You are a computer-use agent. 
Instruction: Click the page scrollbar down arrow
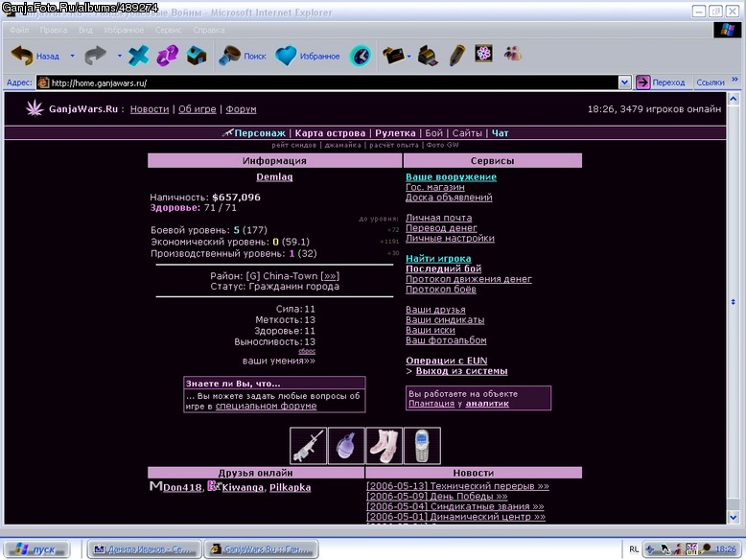(733, 517)
